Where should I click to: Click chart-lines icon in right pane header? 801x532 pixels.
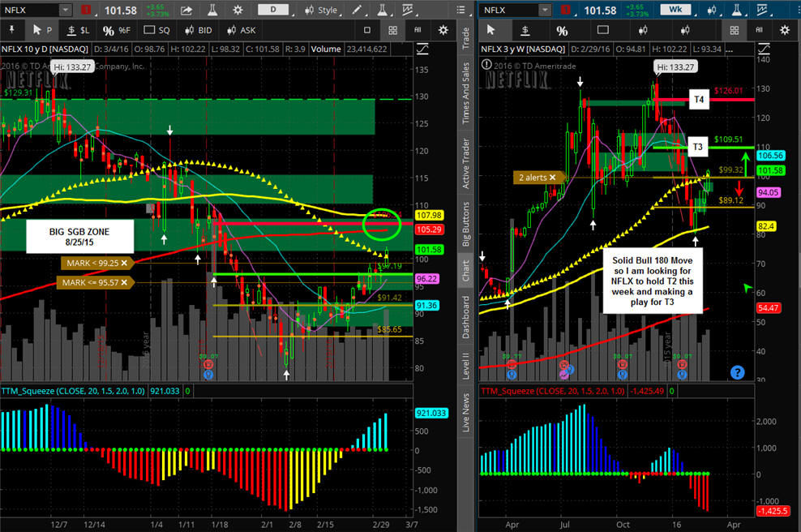(761, 11)
